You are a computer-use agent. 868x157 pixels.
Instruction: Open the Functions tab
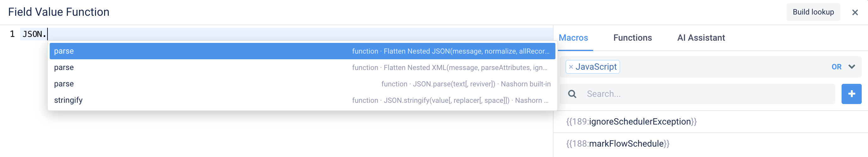pyautogui.click(x=632, y=38)
